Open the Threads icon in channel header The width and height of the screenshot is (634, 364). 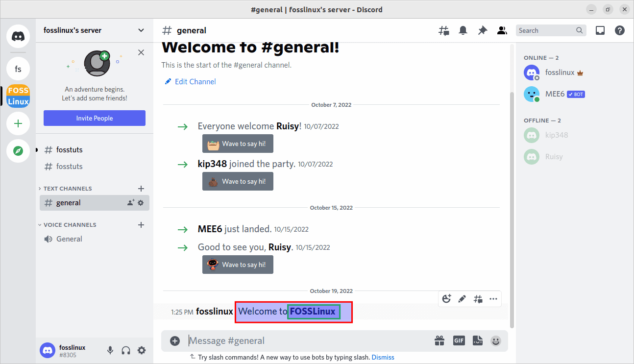[x=443, y=30]
